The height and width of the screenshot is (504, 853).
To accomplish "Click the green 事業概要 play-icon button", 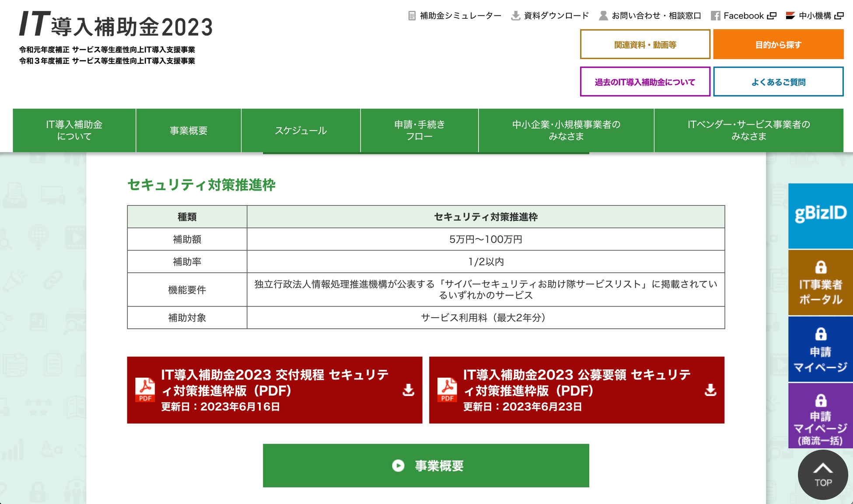I will 426,466.
